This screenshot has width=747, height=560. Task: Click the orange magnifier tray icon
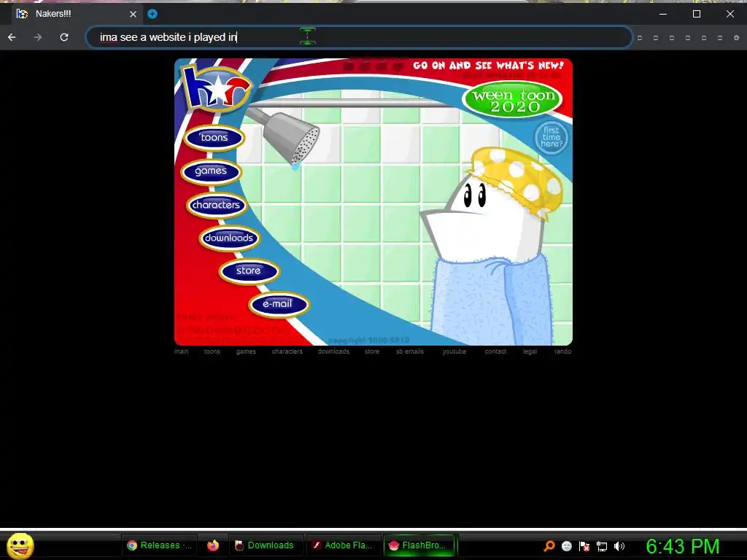click(x=549, y=546)
